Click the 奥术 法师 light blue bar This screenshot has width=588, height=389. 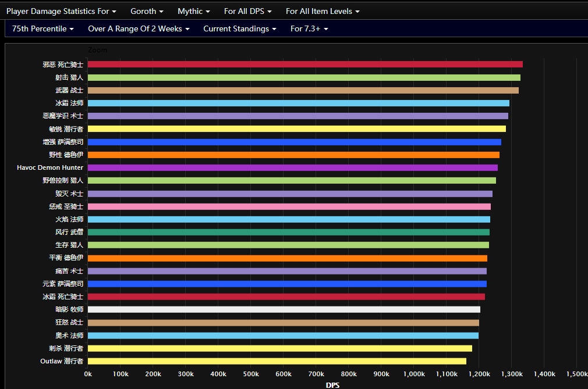(x=283, y=336)
